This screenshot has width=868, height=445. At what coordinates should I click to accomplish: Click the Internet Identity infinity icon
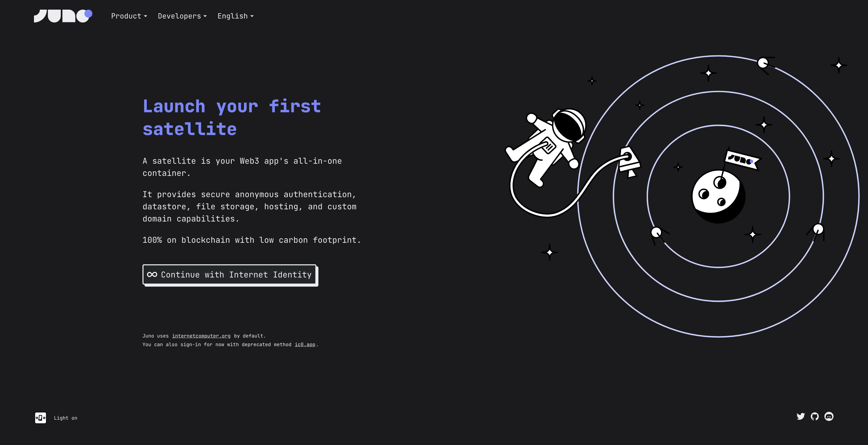click(x=152, y=275)
